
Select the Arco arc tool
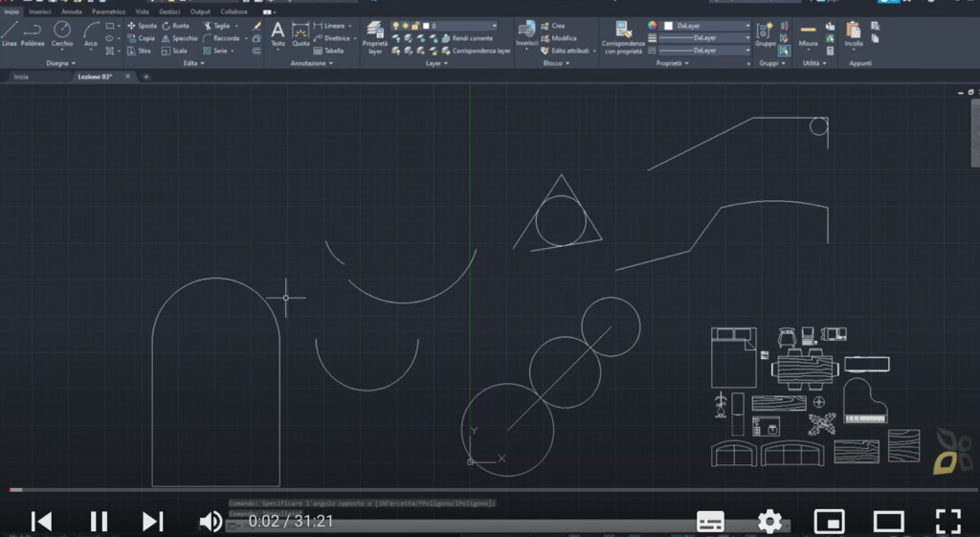click(91, 34)
